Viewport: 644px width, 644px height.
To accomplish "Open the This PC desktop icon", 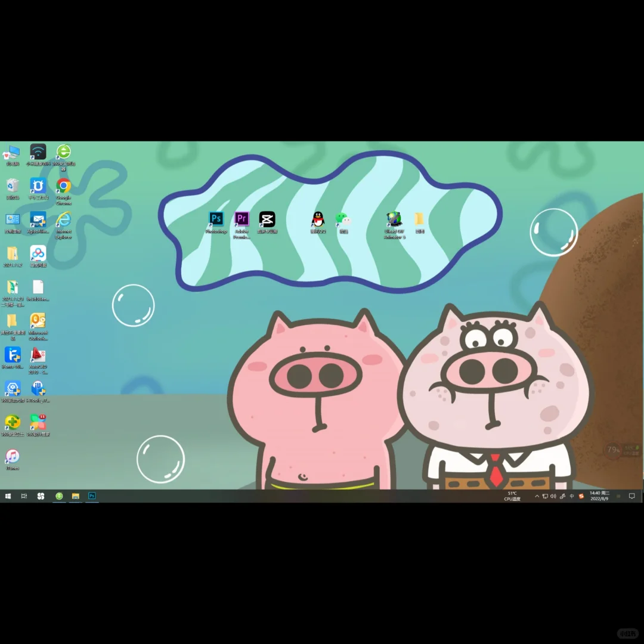I will (x=13, y=155).
